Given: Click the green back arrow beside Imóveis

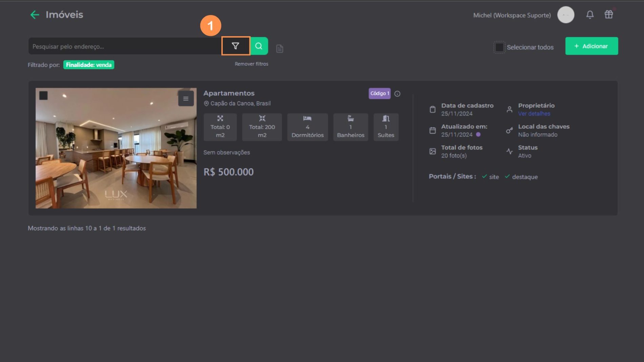Looking at the screenshot, I should click(35, 15).
